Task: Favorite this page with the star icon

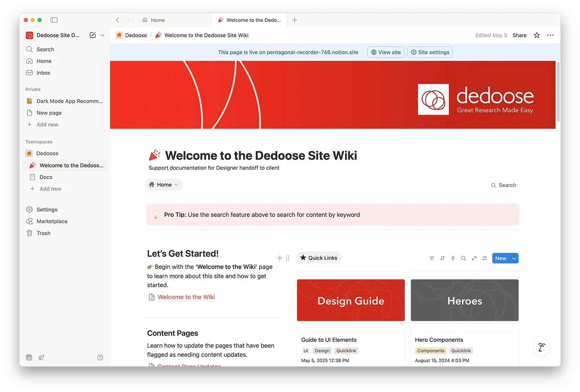Action: click(537, 35)
